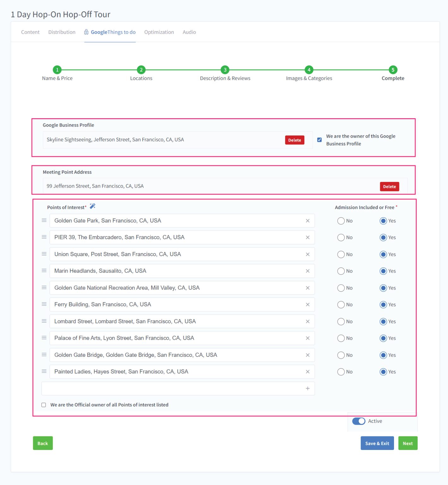
Task: Click the Save & Exit button
Action: coord(377,443)
